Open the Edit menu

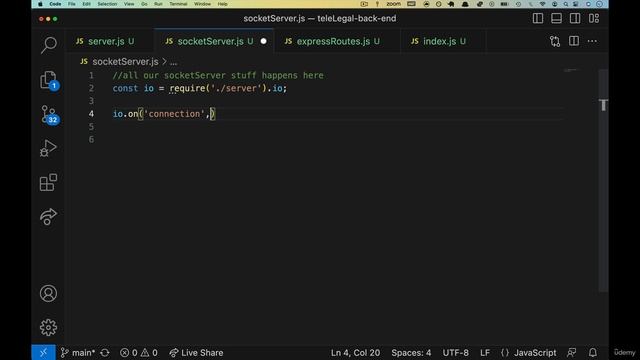[x=87, y=4]
